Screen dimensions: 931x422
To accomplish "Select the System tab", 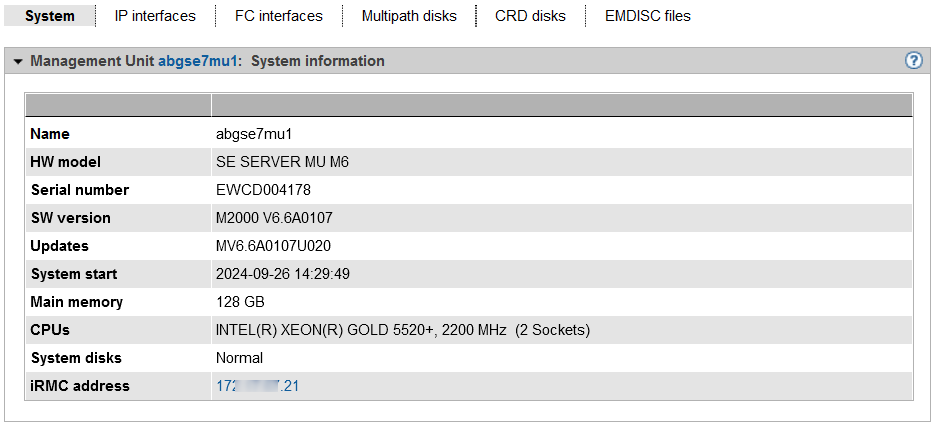I will [50, 16].
